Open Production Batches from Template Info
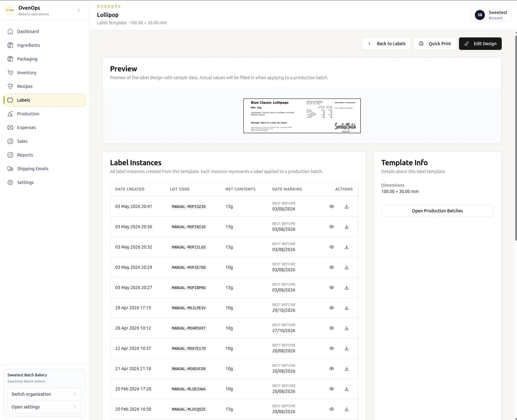The width and height of the screenshot is (517, 420). coord(437,211)
